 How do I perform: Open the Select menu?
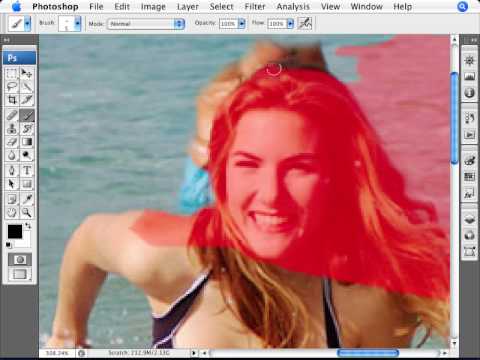[222, 6]
